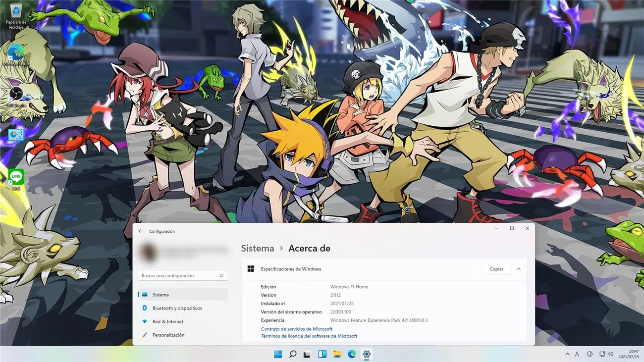The image size is (644, 362).
Task: Open taskbar search magnifier
Action: pyautogui.click(x=293, y=354)
